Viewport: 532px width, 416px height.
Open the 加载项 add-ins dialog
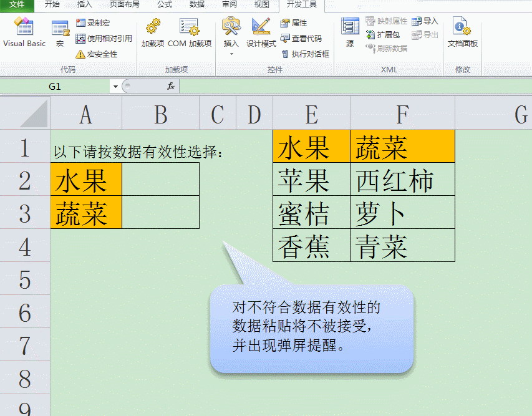[x=153, y=32]
